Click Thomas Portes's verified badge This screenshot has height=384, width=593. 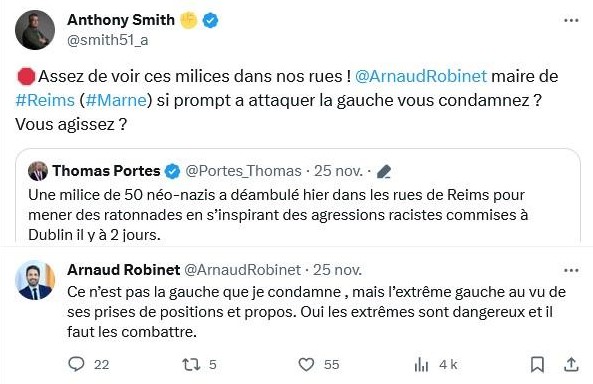(172, 171)
